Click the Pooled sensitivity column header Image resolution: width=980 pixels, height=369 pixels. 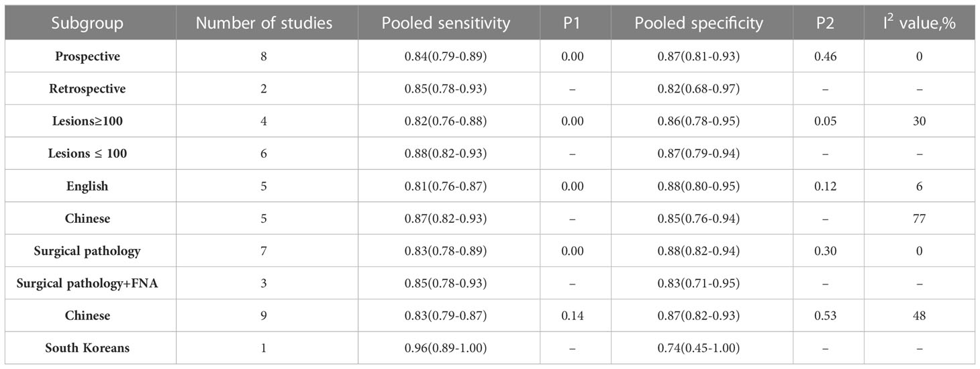(446, 23)
